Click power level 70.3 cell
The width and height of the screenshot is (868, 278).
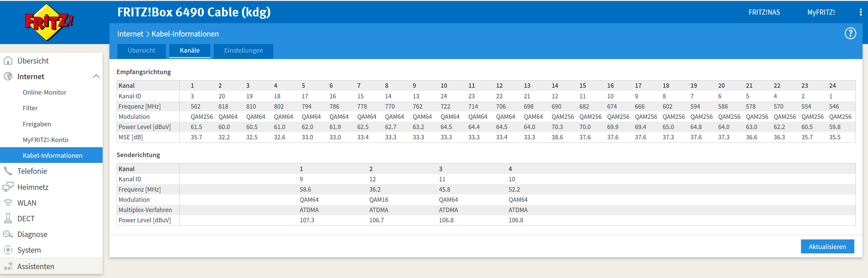557,127
